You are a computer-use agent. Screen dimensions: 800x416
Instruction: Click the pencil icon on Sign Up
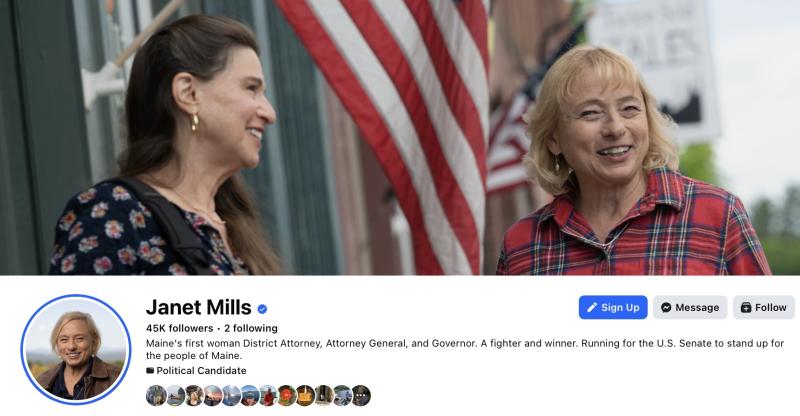592,307
